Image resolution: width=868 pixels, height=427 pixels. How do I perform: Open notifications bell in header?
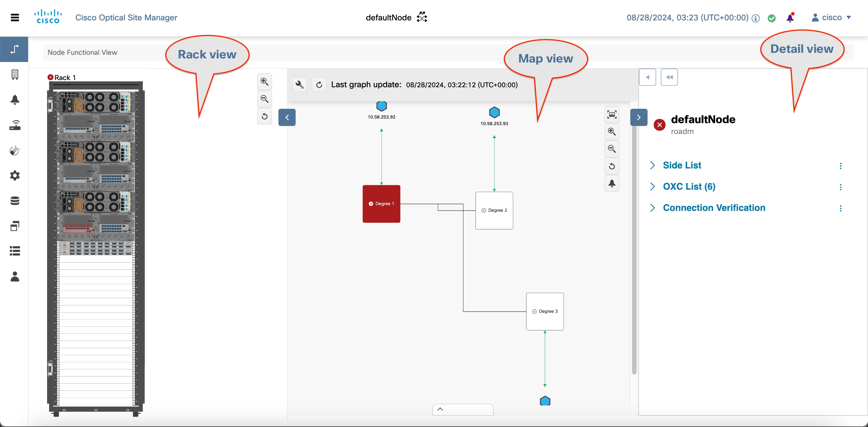tap(790, 18)
